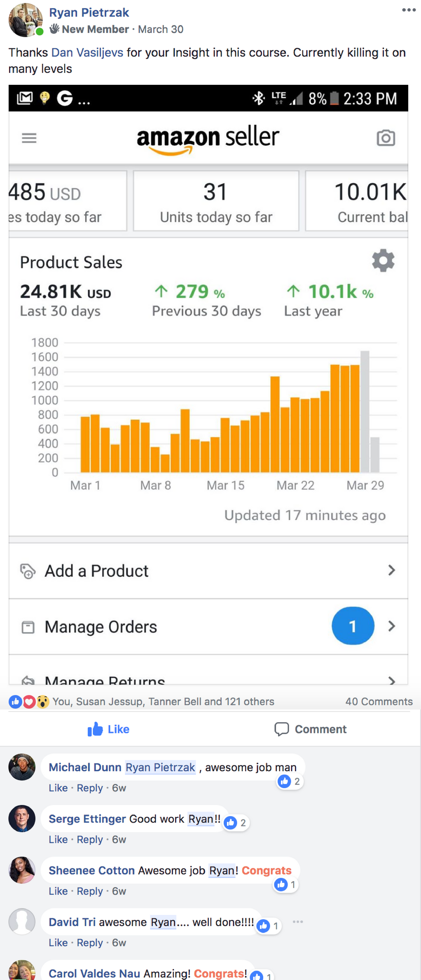
Task: Open Michael Dunn's profile name
Action: (x=85, y=767)
